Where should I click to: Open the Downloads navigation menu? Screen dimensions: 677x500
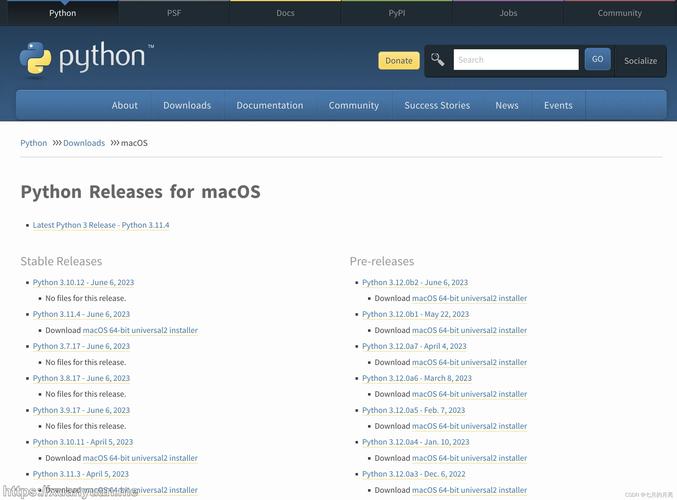pyautogui.click(x=187, y=105)
